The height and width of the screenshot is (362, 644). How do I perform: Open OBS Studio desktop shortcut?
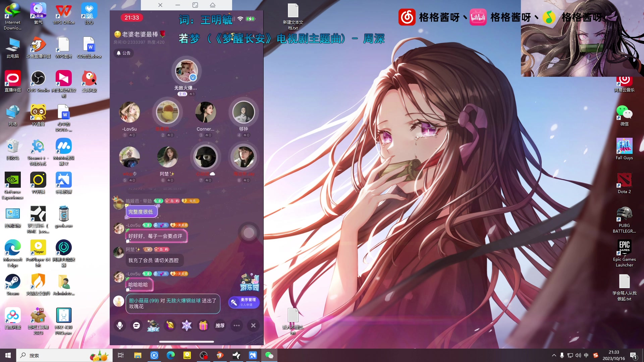[38, 81]
